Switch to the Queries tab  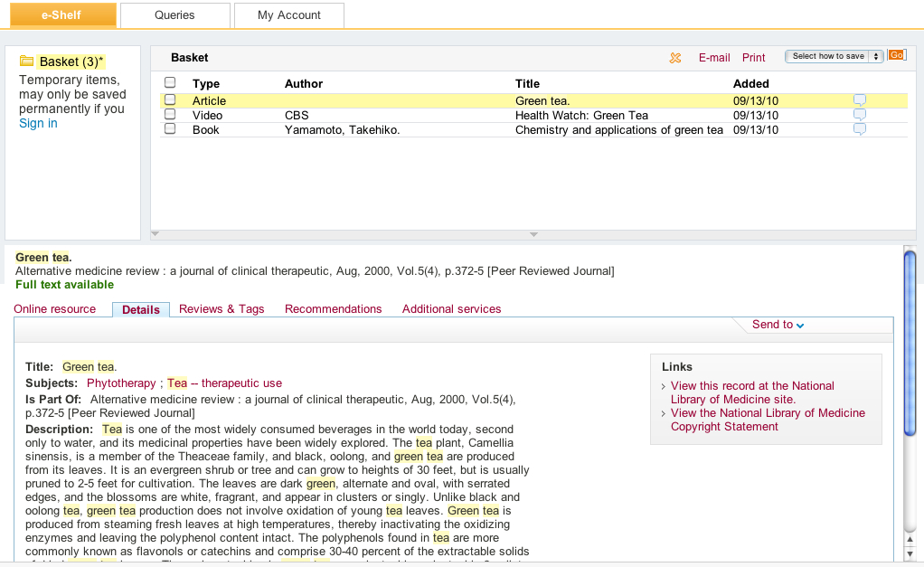(174, 15)
